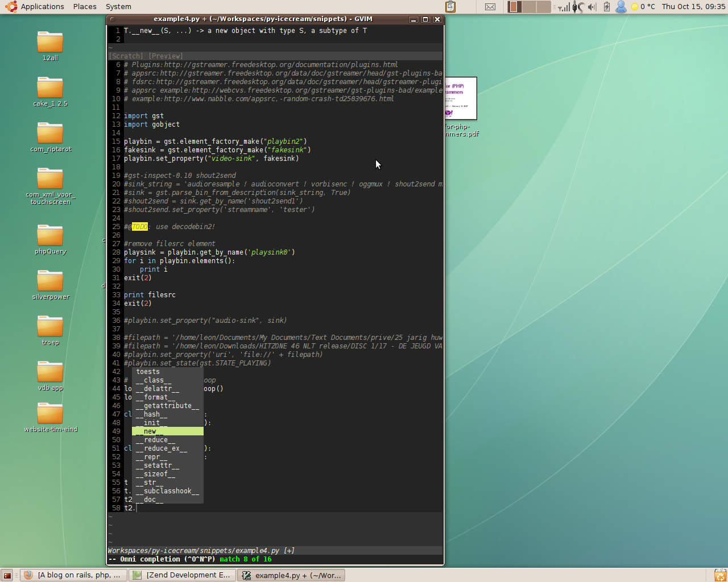
Task: Open the silverpower desktop folder
Action: (x=50, y=284)
